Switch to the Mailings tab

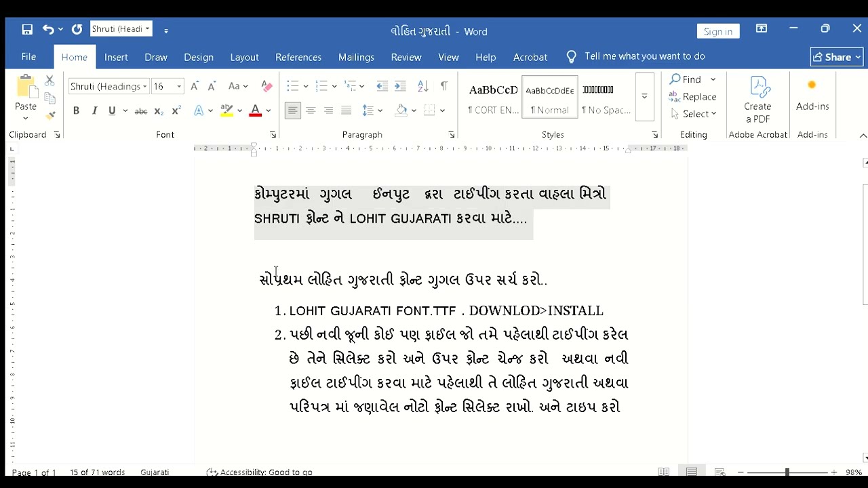click(356, 57)
